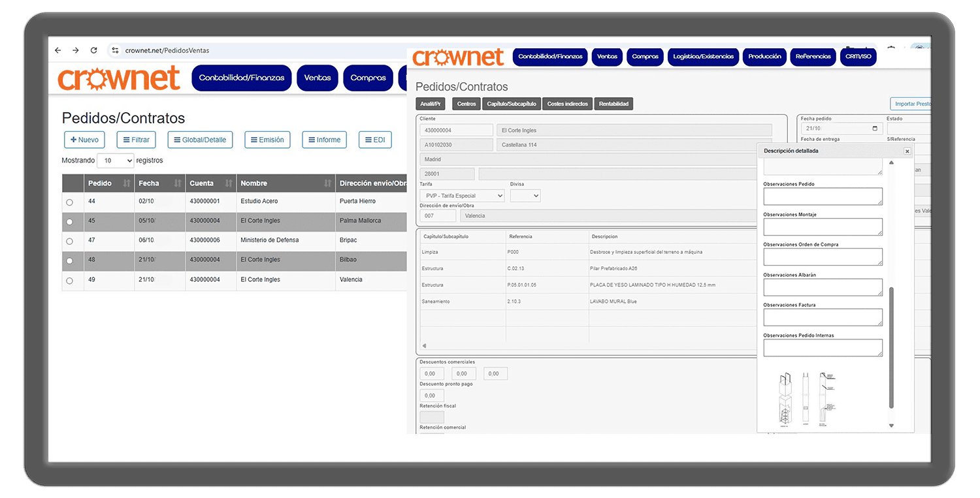
Task: Expand the Tarifa dropdown
Action: 462,196
